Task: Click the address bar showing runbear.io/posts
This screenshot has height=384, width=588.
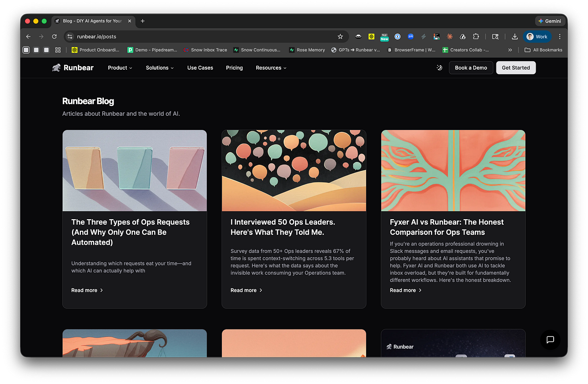Action: coord(196,36)
